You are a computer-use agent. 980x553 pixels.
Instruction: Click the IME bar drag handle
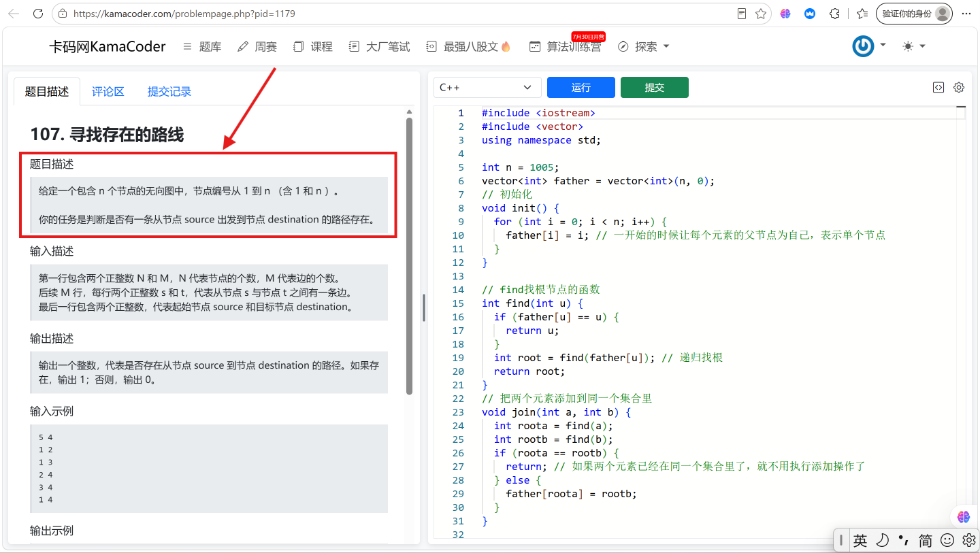pyautogui.click(x=841, y=541)
